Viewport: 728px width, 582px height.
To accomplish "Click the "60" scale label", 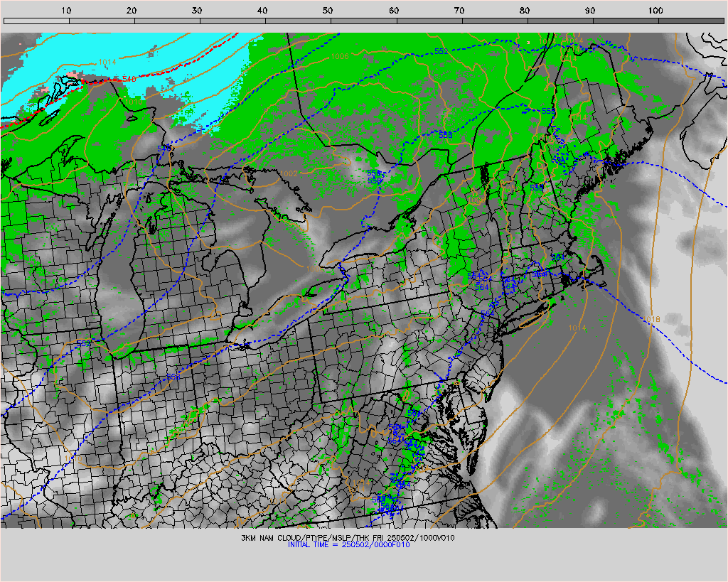I will click(x=394, y=10).
